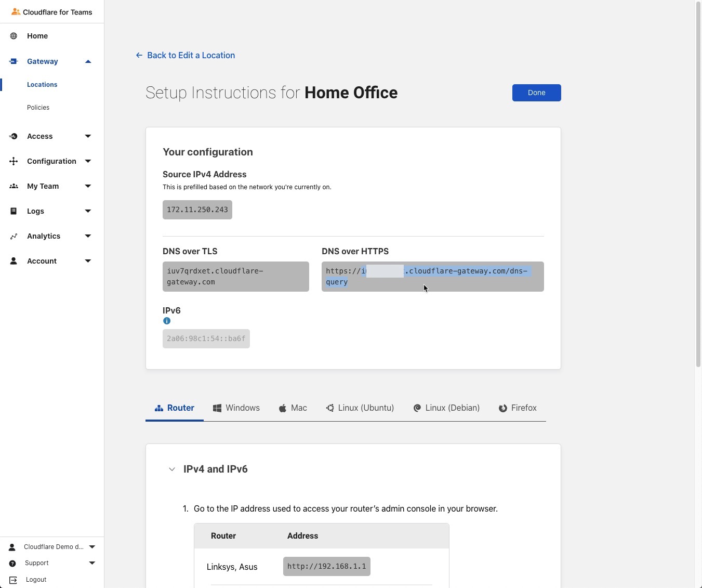Switch to the Linux (Ubuntu) tab
702x588 pixels.
[360, 408]
